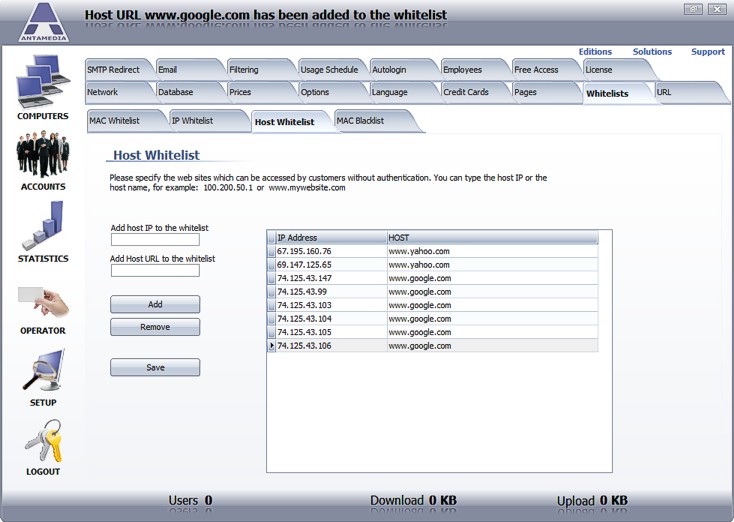Open the Accounts section icon
The height and width of the screenshot is (522, 734).
point(42,155)
